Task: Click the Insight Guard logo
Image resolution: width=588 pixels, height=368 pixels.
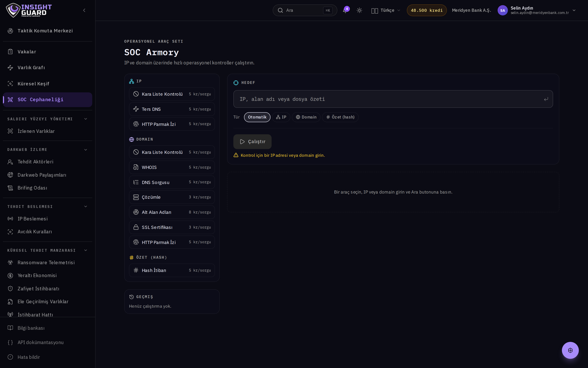Action: 29,10
